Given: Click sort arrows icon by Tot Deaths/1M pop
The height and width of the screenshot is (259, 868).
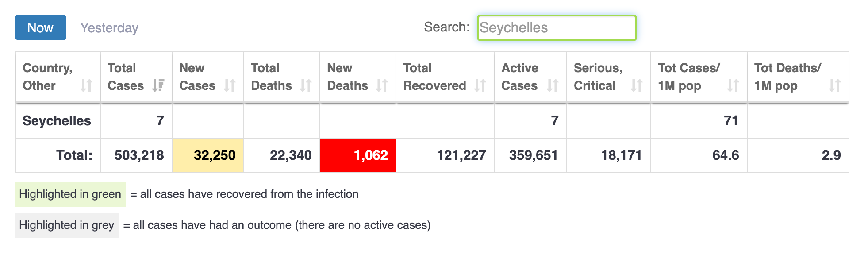Looking at the screenshot, I should click(835, 85).
